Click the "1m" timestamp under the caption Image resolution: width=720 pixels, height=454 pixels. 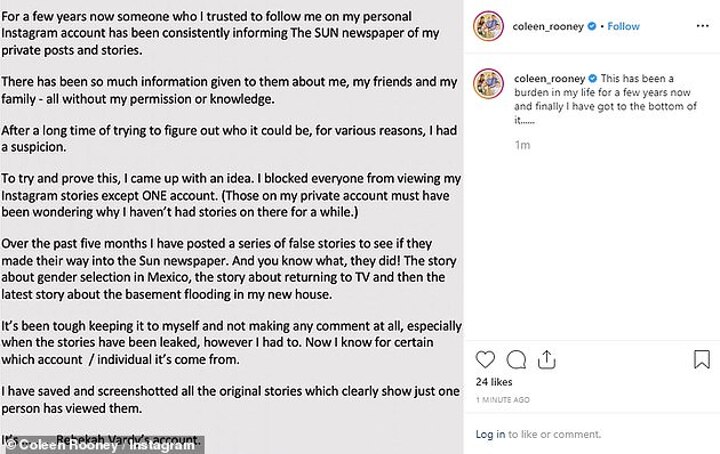click(x=520, y=146)
